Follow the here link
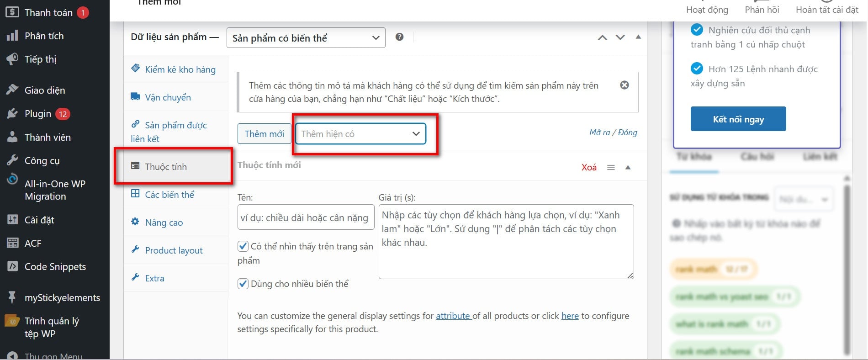868x360 pixels. [x=570, y=316]
